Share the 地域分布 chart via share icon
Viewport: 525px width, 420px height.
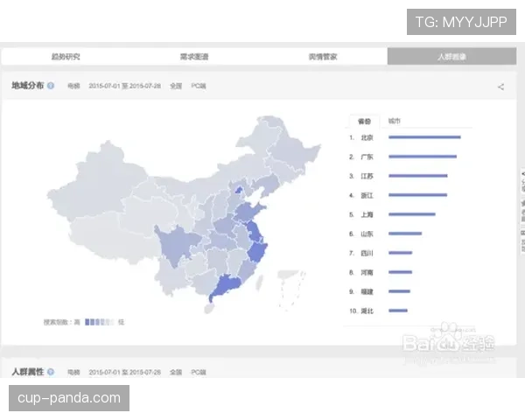(x=500, y=87)
